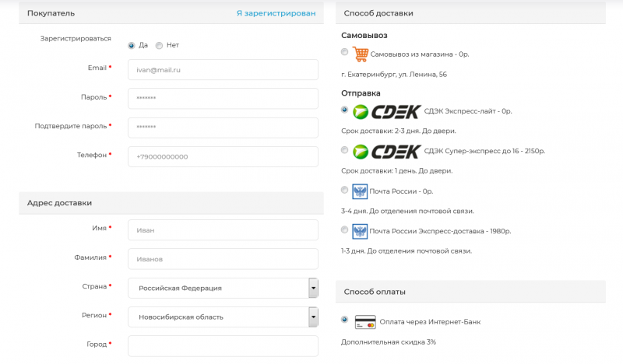Click the bank card payment icon
This screenshot has width=623, height=364.
coord(365,321)
